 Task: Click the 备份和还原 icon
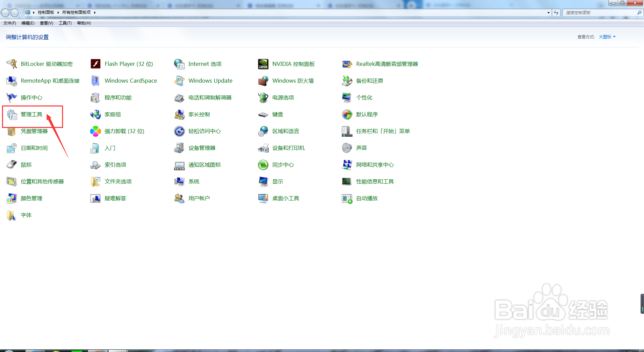(x=347, y=81)
